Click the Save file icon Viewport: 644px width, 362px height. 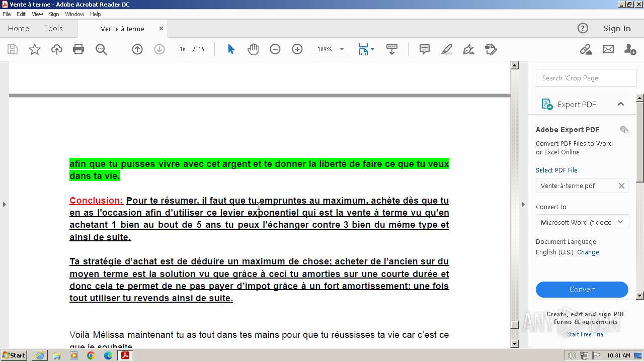coord(13,49)
